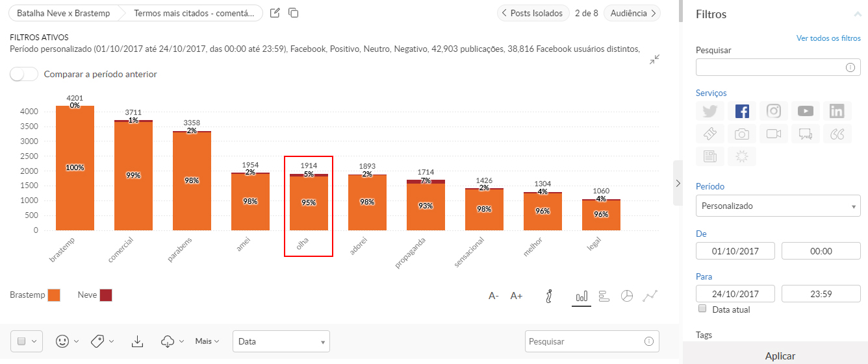Click the edit pencil icon beside the title
Image resolution: width=868 pixels, height=364 pixels.
275,13
